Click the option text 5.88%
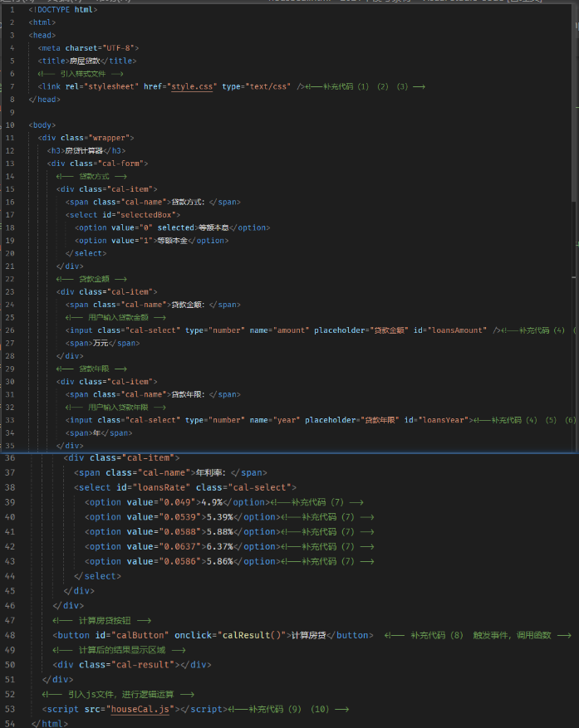579x728 pixels. pyautogui.click(x=219, y=531)
